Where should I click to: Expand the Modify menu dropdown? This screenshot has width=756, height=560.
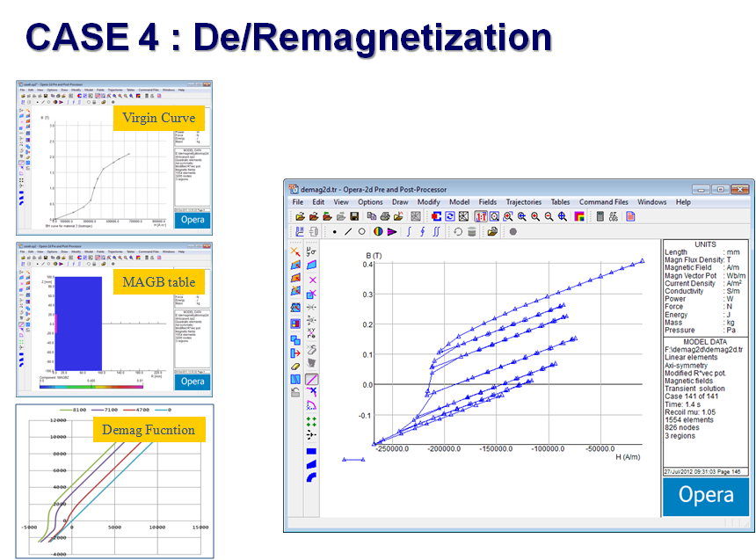coord(428,202)
